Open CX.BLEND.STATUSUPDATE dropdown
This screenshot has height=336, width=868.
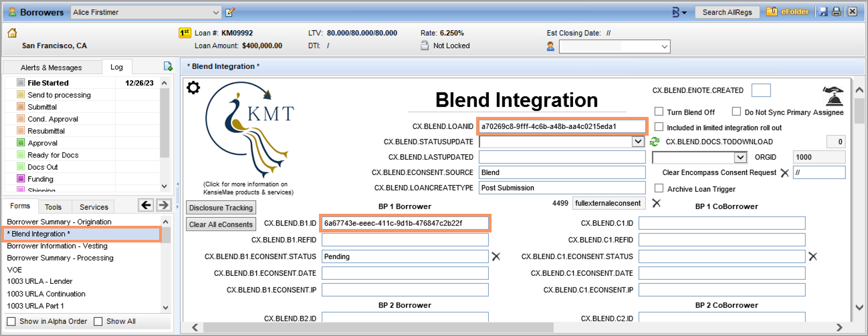(638, 142)
